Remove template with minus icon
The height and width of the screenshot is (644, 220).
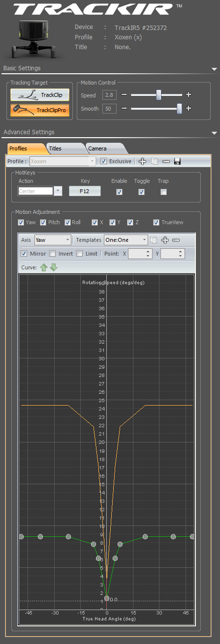click(x=176, y=240)
